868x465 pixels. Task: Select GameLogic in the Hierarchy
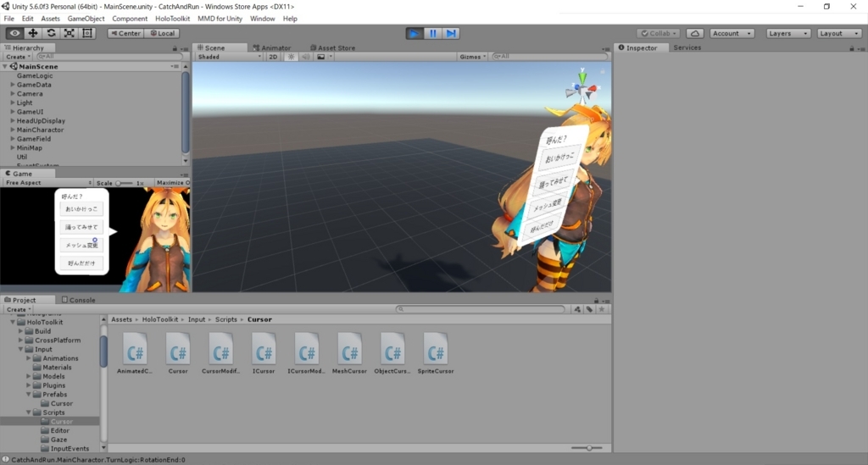click(35, 75)
